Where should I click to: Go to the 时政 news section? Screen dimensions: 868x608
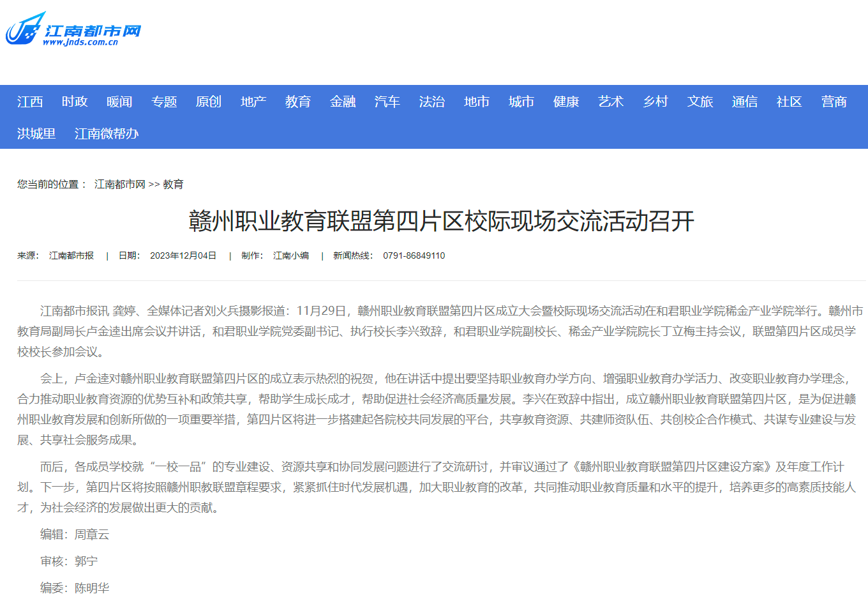[x=75, y=102]
